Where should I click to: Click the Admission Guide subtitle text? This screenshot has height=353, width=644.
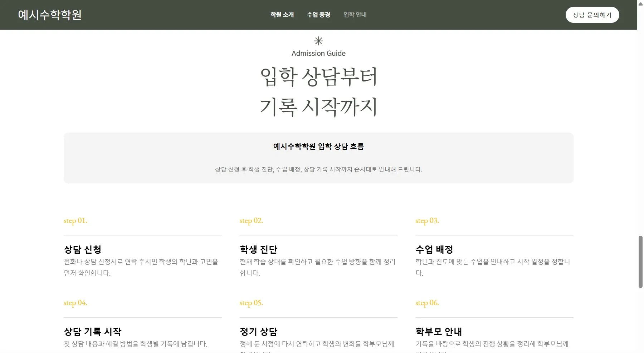318,53
